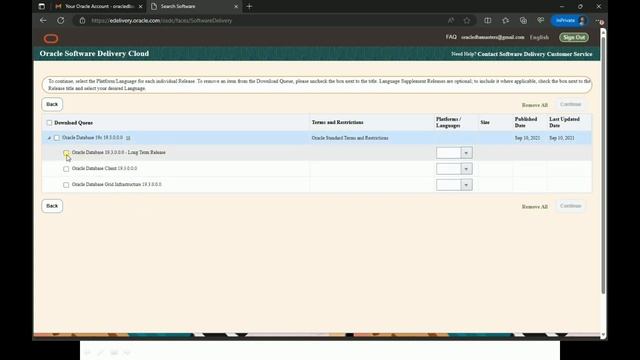Check Oracle Database Grid Infrastructure checkbox
The image size is (640, 360).
[66, 185]
